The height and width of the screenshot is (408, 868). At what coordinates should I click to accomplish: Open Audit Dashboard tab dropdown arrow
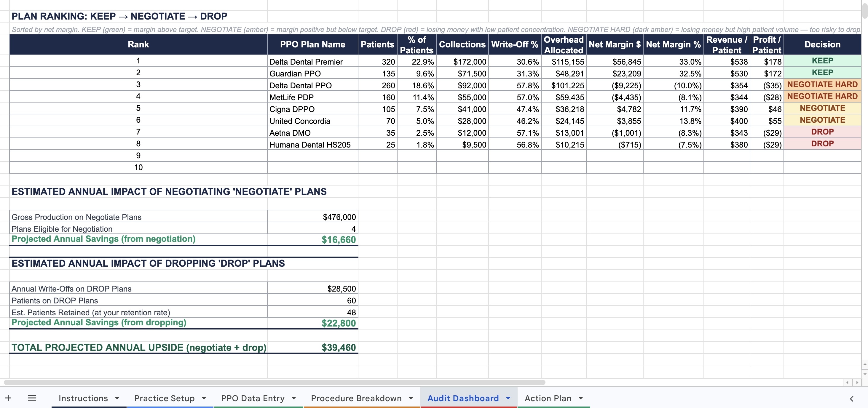508,398
